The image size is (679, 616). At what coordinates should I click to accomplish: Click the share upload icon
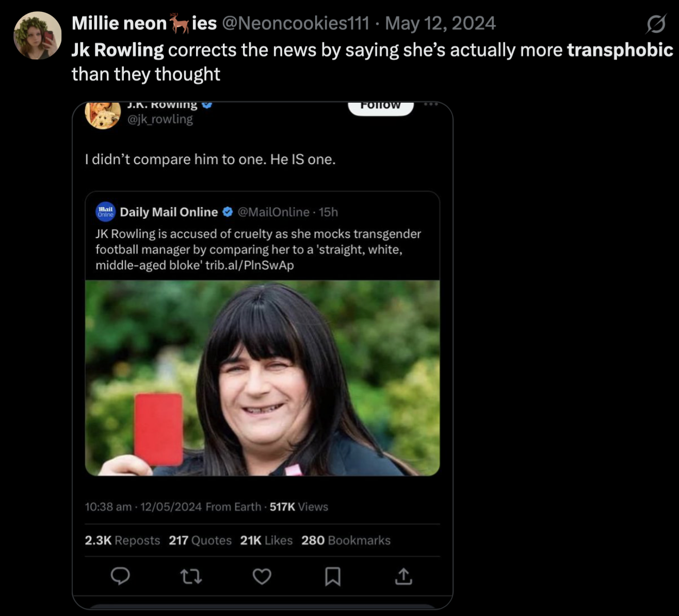pyautogui.click(x=403, y=576)
